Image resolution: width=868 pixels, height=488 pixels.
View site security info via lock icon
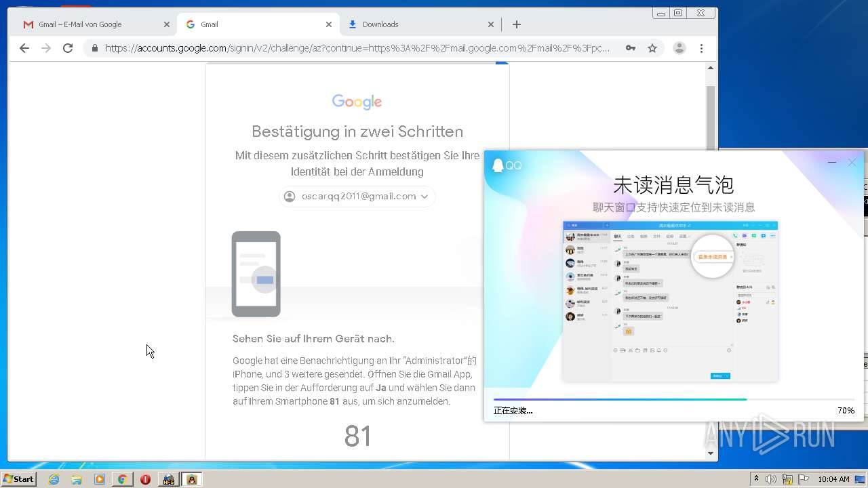pyautogui.click(x=94, y=48)
